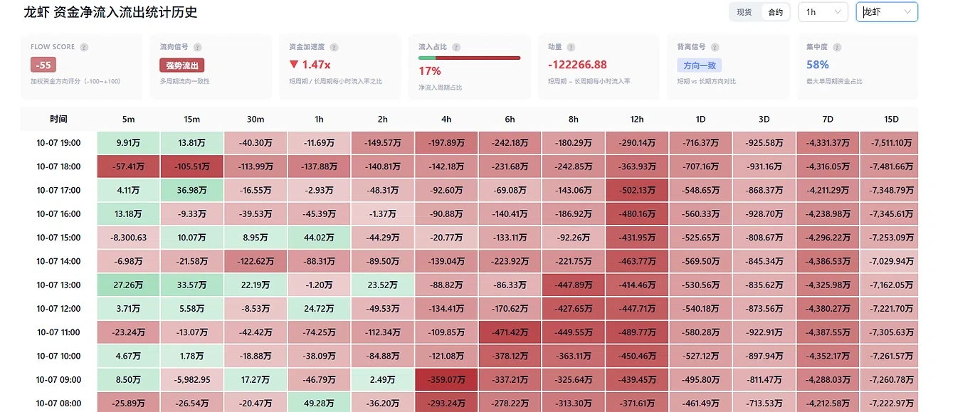Click the 流入占比 red-green progress bar

[x=469, y=58]
